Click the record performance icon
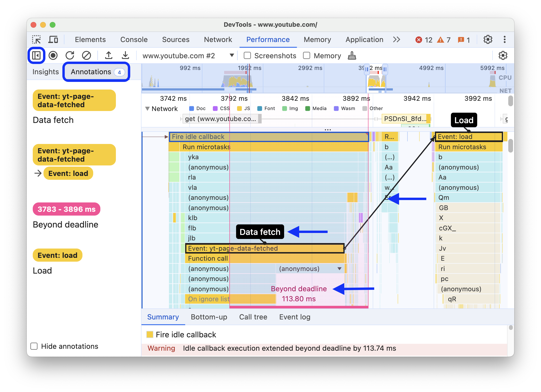The height and width of the screenshot is (392, 541). point(53,55)
